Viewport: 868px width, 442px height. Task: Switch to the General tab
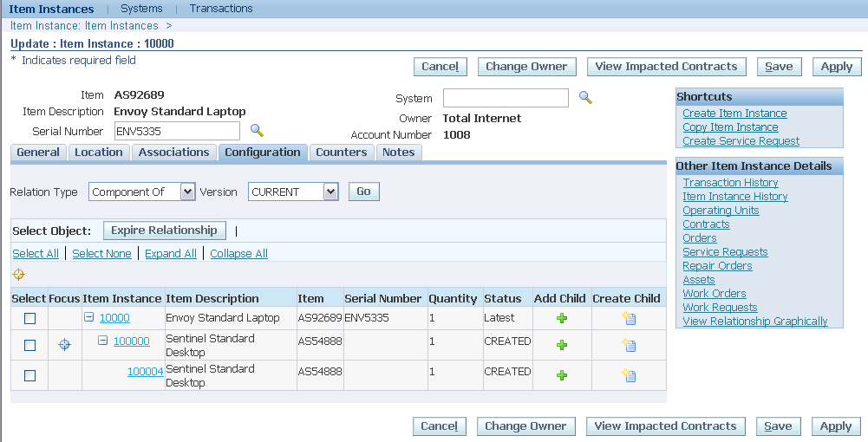click(x=38, y=153)
